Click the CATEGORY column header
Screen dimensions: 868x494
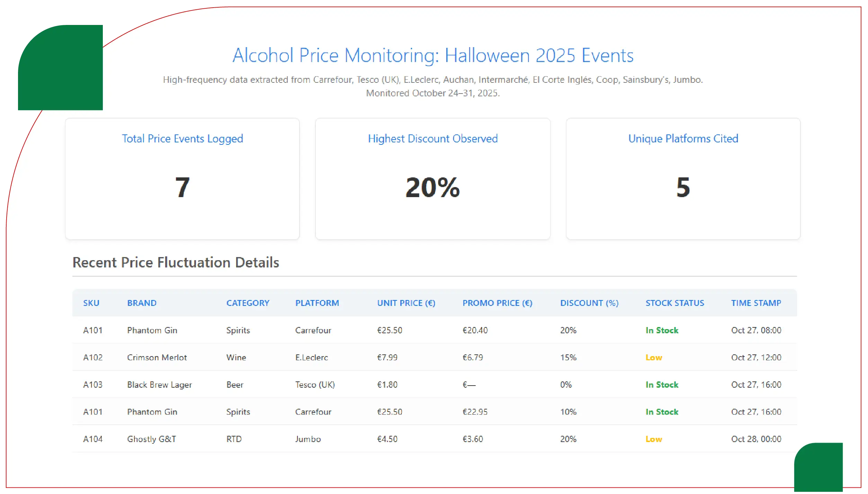click(248, 303)
